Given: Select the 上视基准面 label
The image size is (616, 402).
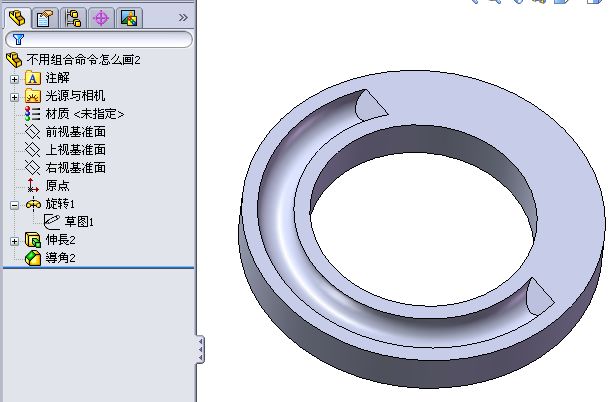Looking at the screenshot, I should tap(75, 150).
